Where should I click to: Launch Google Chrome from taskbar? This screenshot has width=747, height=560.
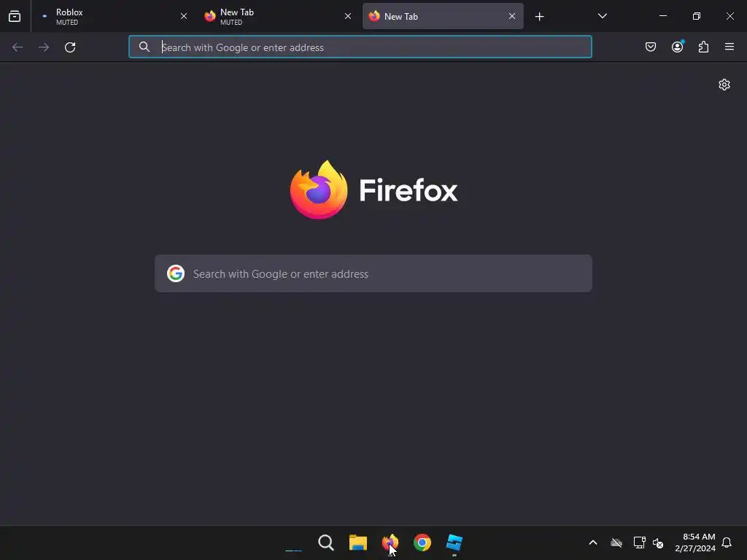point(422,542)
